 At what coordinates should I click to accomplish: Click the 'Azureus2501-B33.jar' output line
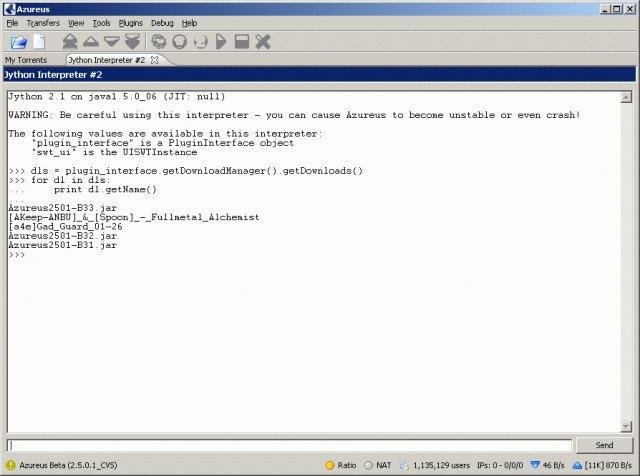click(62, 208)
